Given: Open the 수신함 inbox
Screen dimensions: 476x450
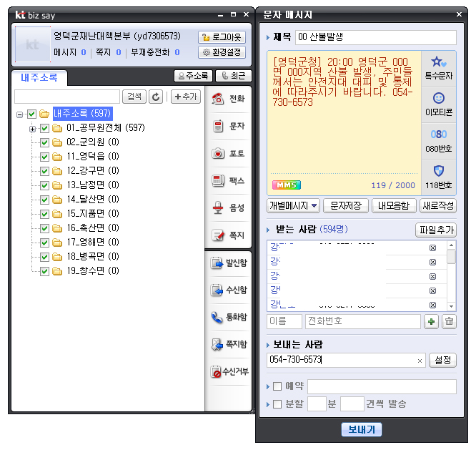Looking at the screenshot, I should pyautogui.click(x=229, y=290).
